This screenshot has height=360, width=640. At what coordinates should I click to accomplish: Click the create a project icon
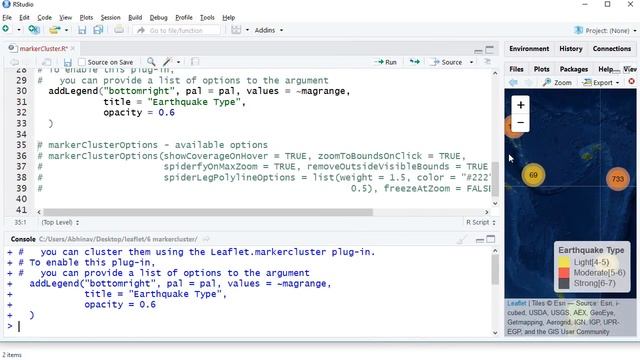click(34, 29)
